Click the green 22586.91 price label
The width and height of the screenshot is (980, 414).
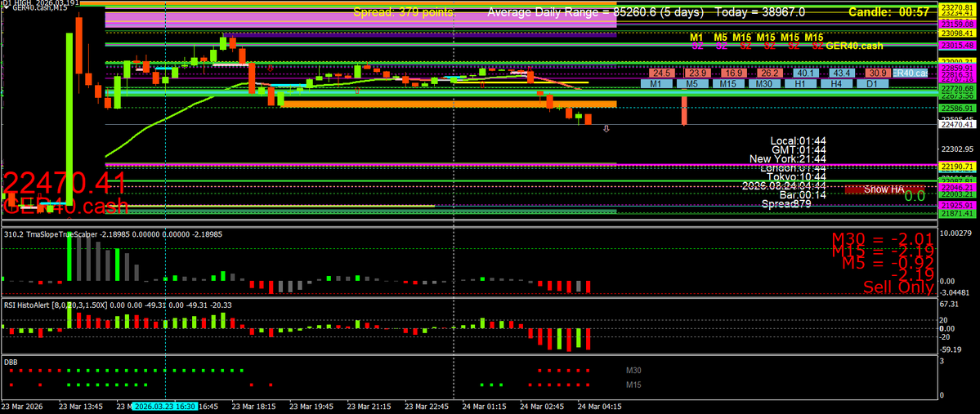tap(955, 108)
